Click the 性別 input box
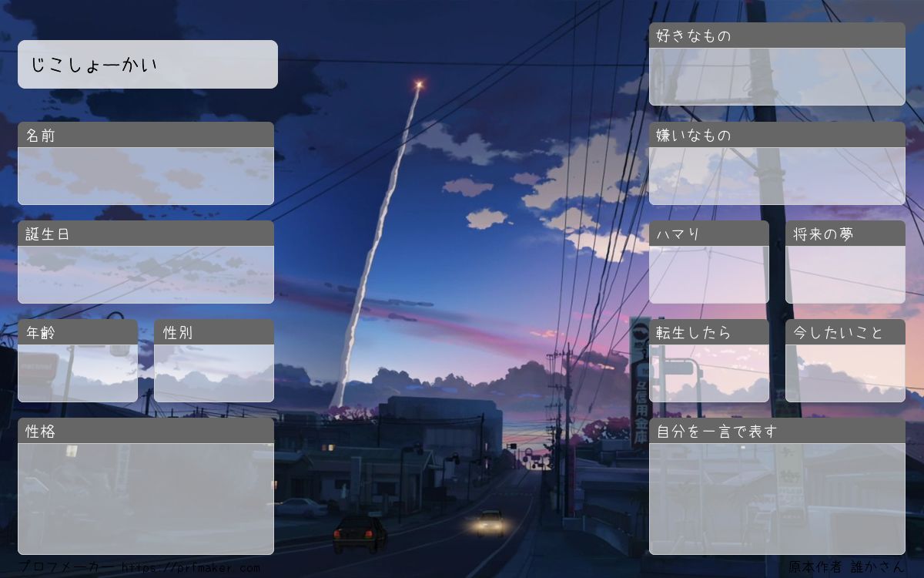The width and height of the screenshot is (924, 578). pyautogui.click(x=214, y=373)
